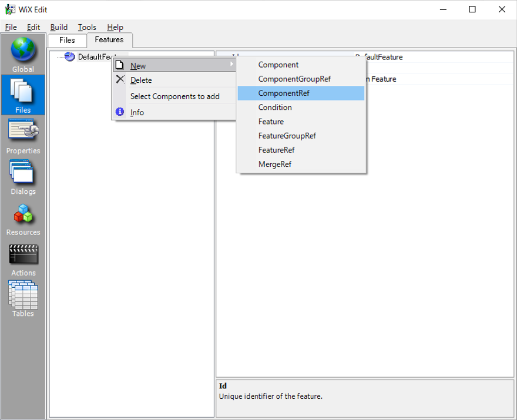517x420 pixels.
Task: Switch to the Features tab
Action: coord(109,40)
